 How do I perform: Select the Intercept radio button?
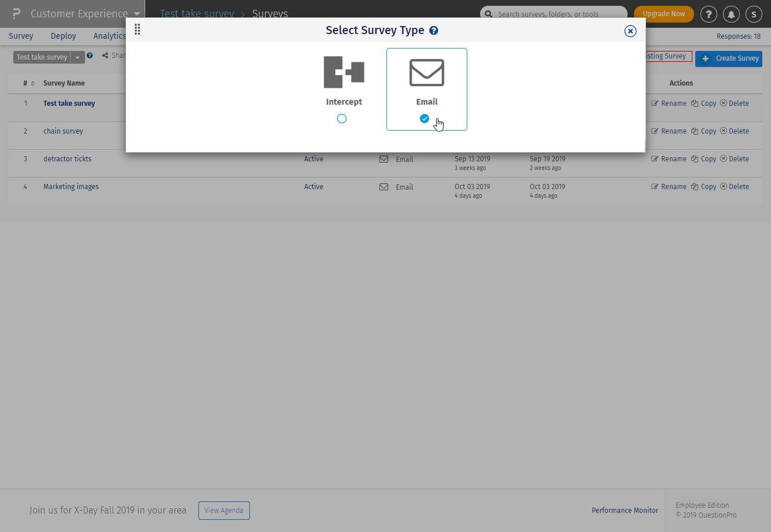342,119
